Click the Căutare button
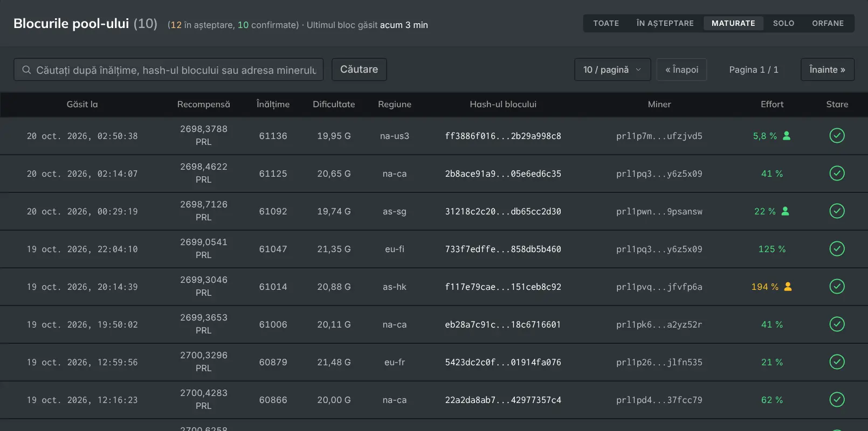Screen dimensions: 868x431 coord(359,69)
